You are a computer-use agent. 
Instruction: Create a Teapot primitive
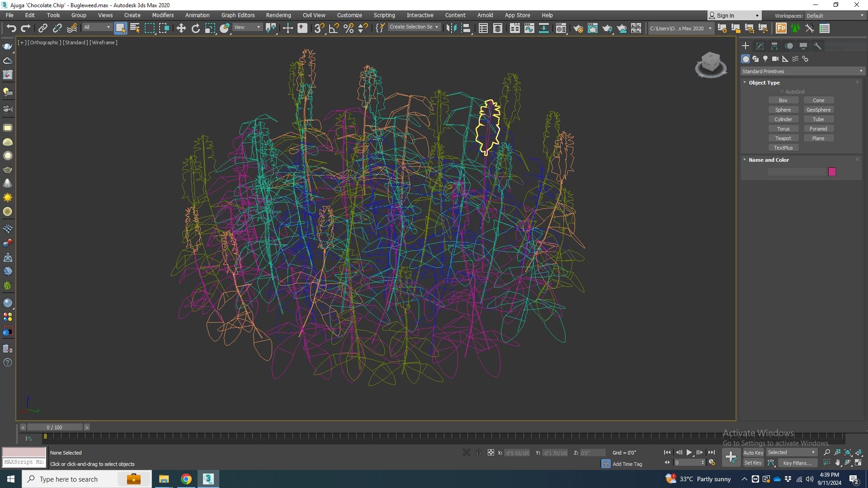[783, 138]
